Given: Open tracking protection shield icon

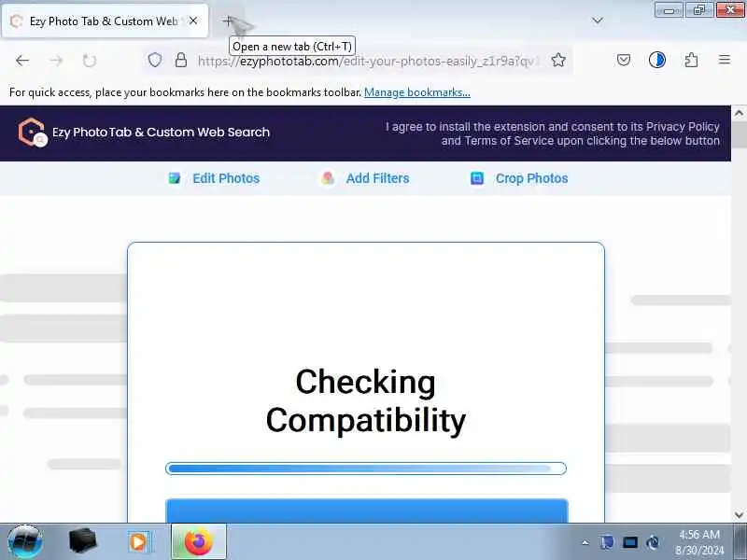Looking at the screenshot, I should pyautogui.click(x=155, y=61).
